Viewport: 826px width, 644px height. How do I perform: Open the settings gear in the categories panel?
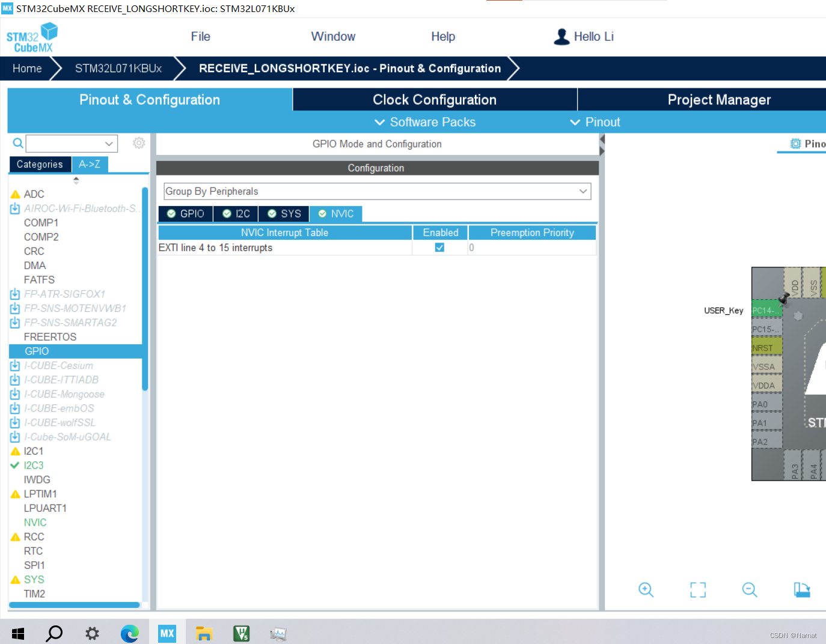[x=139, y=143]
